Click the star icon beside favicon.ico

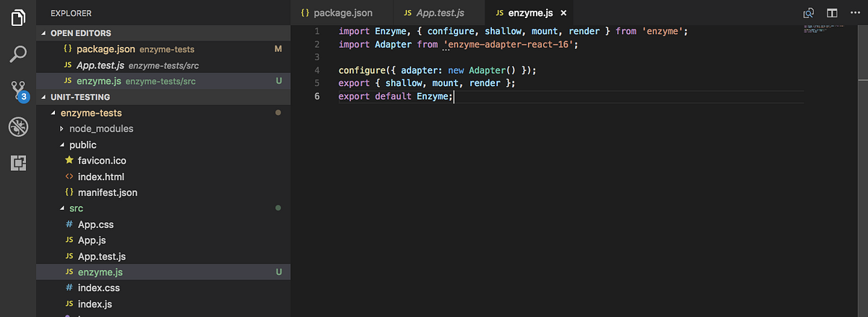point(69,160)
